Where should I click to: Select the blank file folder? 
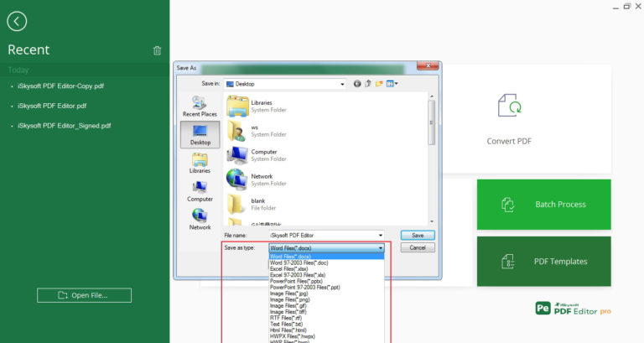252,204
